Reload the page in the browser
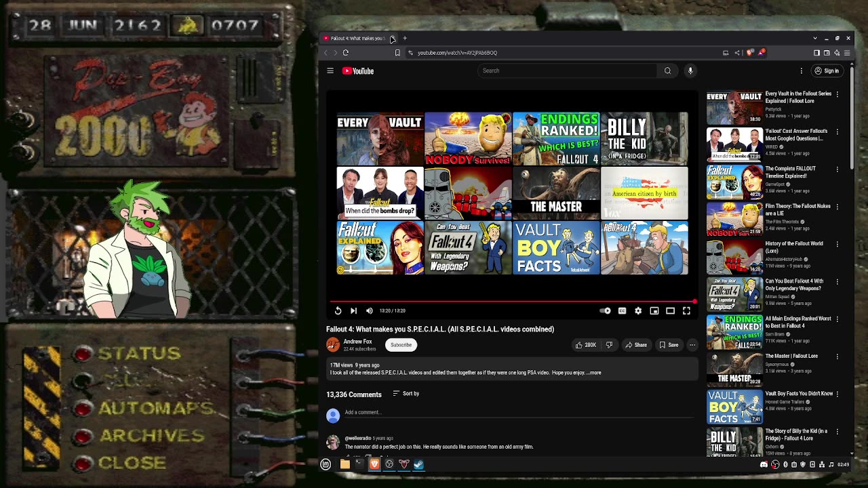The height and width of the screenshot is (488, 868). pos(346,53)
